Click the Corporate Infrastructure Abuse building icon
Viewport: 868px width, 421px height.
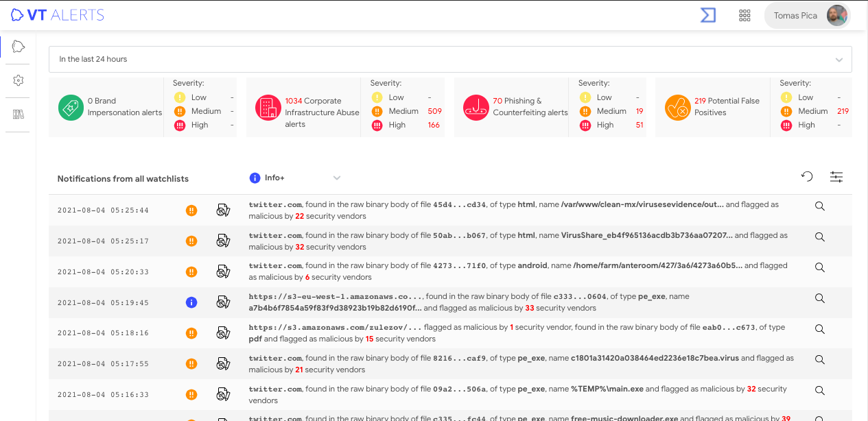[268, 108]
